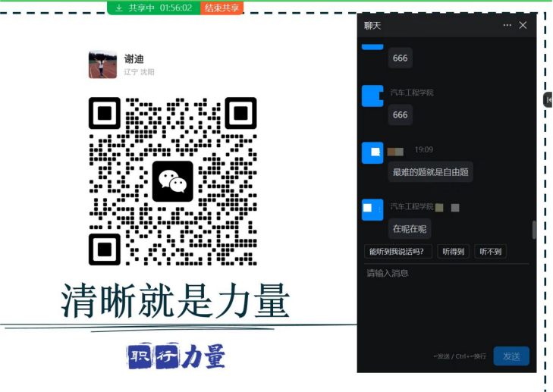
Task: Click the ↵发送 / Ctrl+↵换行 hint text
Action: click(x=460, y=356)
